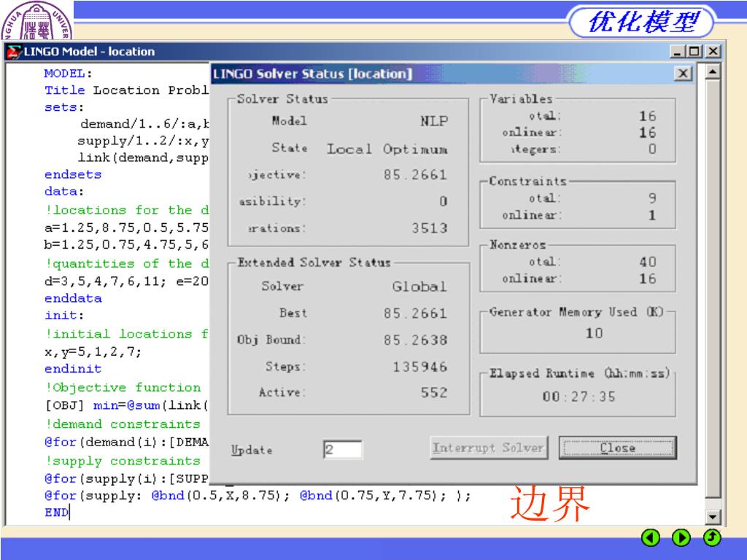Click the Nonzeros total value 40
This screenshot has width=747, height=560.
[648, 262]
